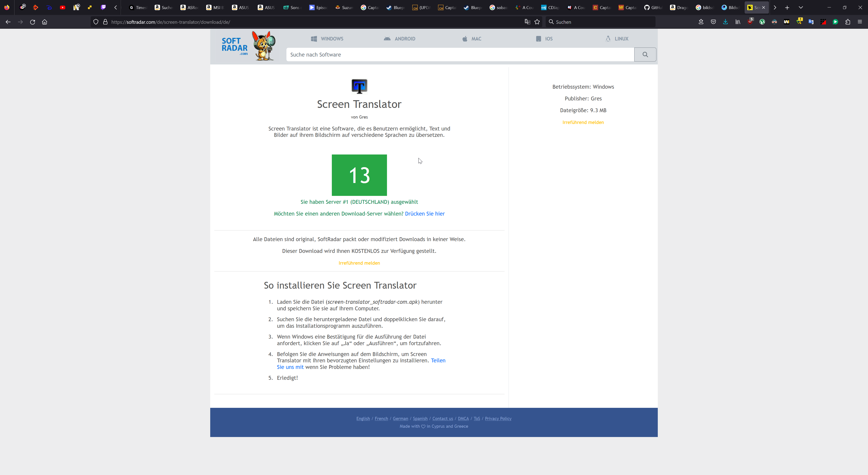The height and width of the screenshot is (475, 868).
Task: Save the page to Pocket
Action: pyautogui.click(x=713, y=22)
